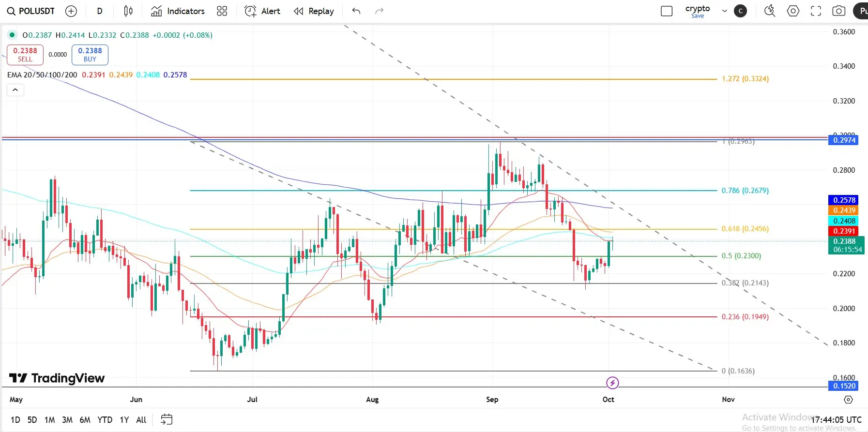Click the 0.786 (0.2679) Fibonacci label
Screen dimensions: 868x432
coord(745,191)
